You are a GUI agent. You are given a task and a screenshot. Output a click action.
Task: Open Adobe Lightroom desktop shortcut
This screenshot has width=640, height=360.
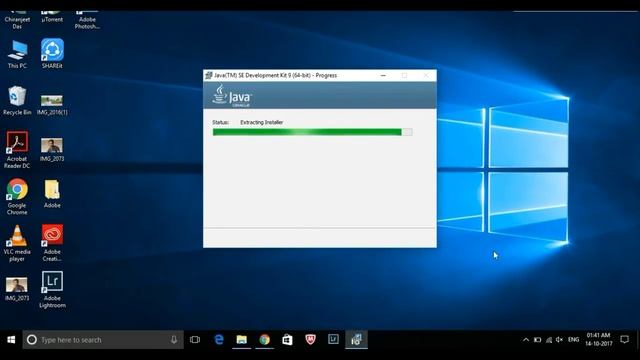coord(52,290)
